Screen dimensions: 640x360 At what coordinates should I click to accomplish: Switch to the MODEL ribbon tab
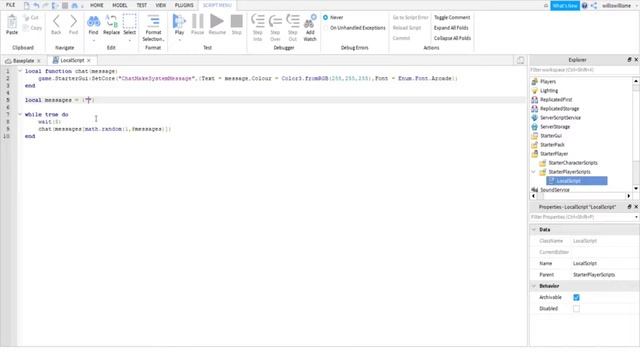(x=120, y=5)
